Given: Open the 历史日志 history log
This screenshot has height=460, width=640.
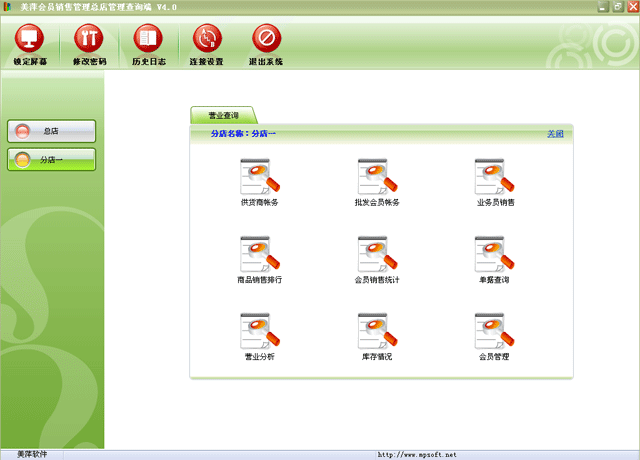Looking at the screenshot, I should (x=148, y=42).
